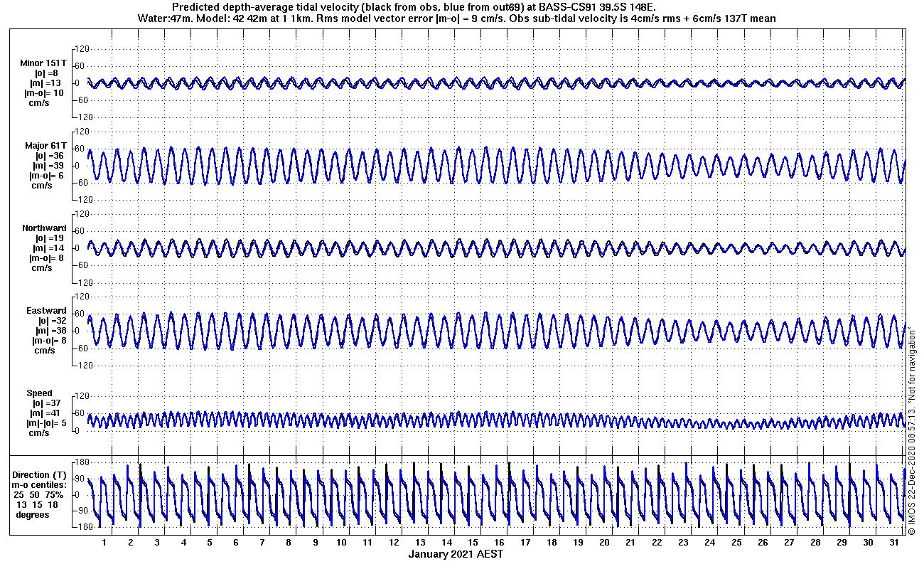This screenshot has height=569, width=924.
Task: Click the '|o| =19' value
Action: (49, 238)
